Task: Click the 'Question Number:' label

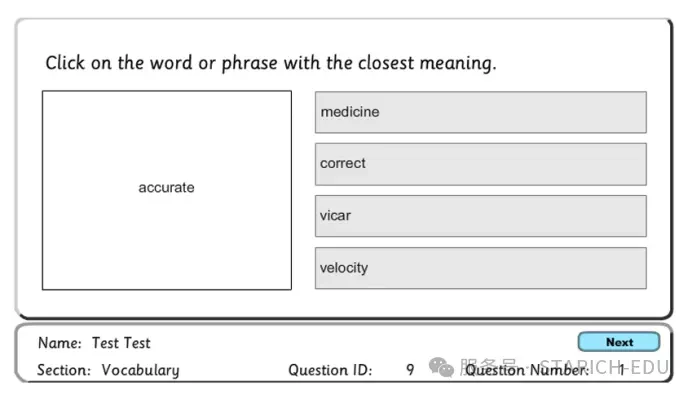Action: [527, 370]
